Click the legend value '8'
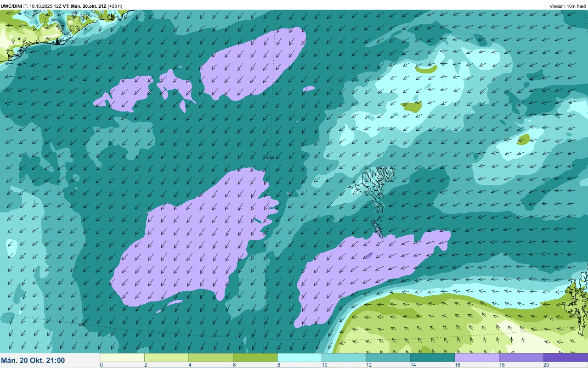Image resolution: width=588 pixels, height=368 pixels. pos(278,365)
